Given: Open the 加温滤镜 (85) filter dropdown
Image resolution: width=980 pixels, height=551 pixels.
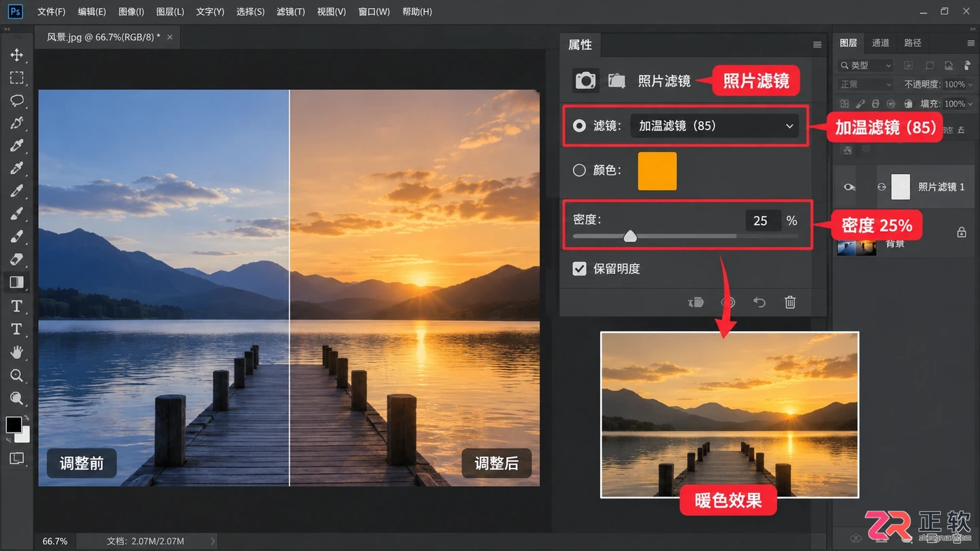Looking at the screenshot, I should click(715, 126).
